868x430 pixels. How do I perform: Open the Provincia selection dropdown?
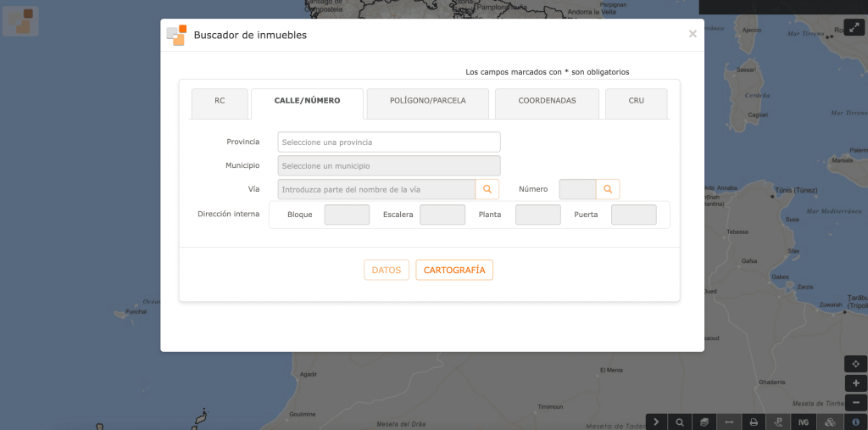pyautogui.click(x=388, y=142)
